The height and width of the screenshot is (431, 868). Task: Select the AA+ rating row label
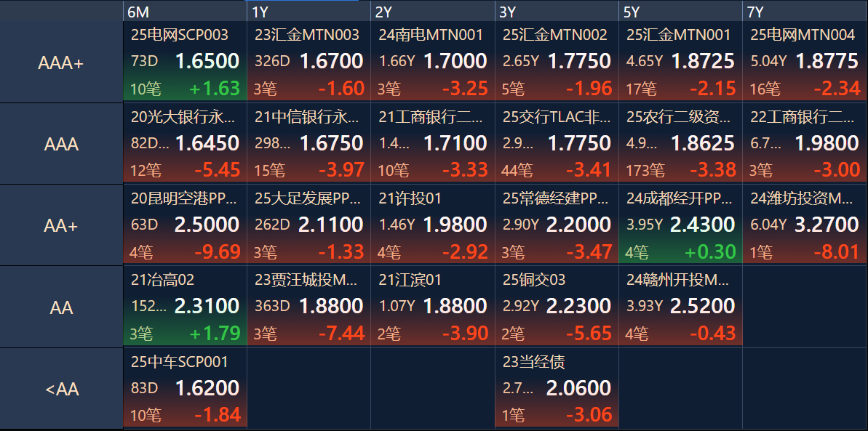(61, 225)
